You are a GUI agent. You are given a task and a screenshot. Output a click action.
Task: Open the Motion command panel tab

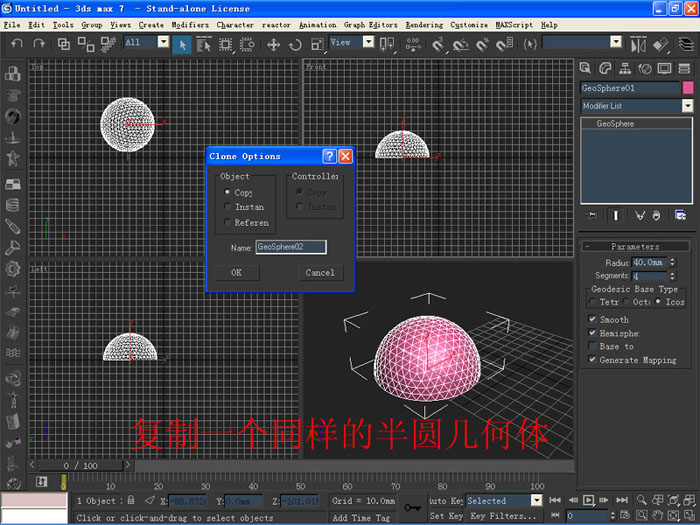tap(645, 68)
